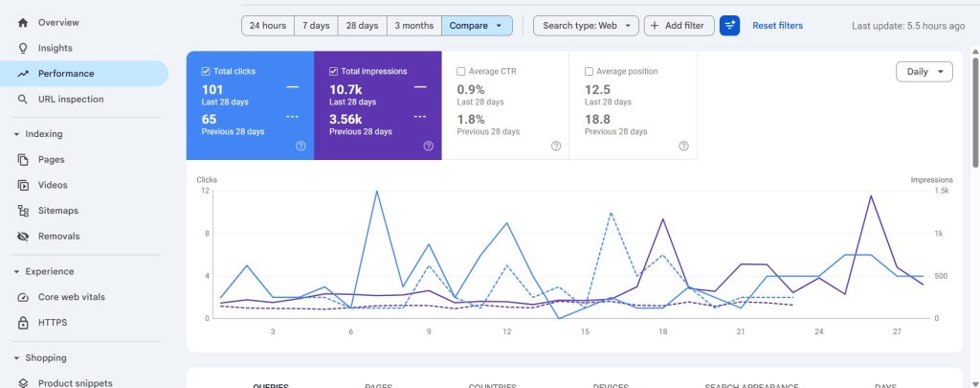Enable the Average position checkbox
The image size is (980, 388).
coord(589,71)
